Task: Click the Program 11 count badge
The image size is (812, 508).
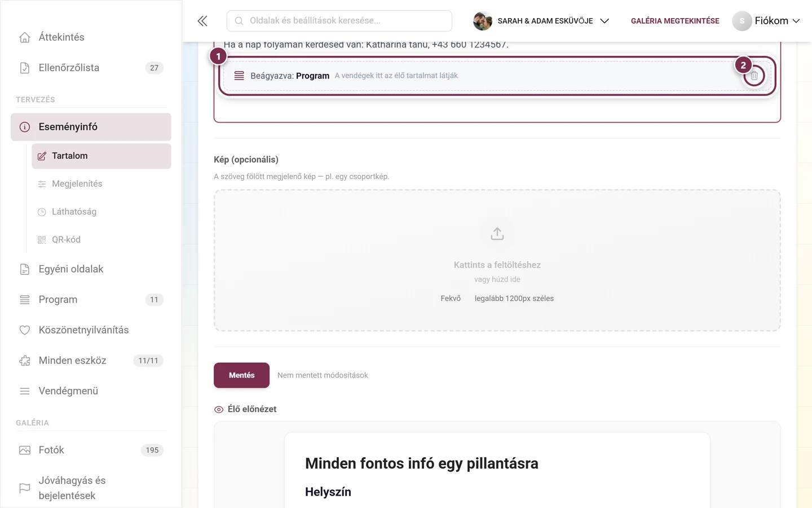Action: 154,300
